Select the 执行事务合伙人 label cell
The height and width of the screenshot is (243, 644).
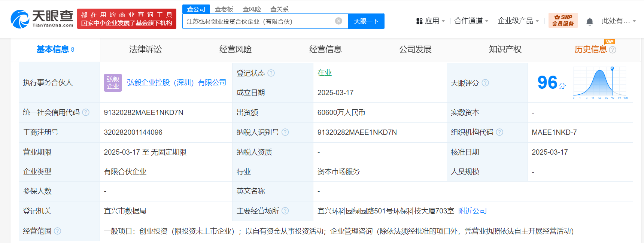(x=59, y=83)
